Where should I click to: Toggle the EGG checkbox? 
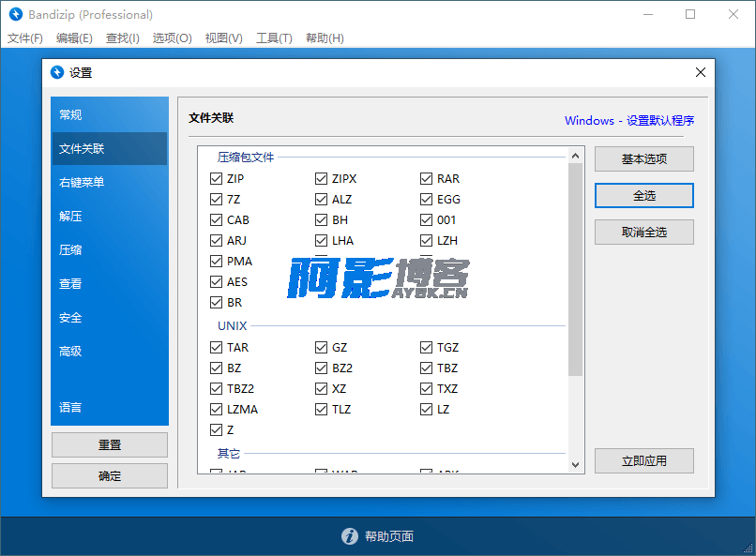point(426,199)
